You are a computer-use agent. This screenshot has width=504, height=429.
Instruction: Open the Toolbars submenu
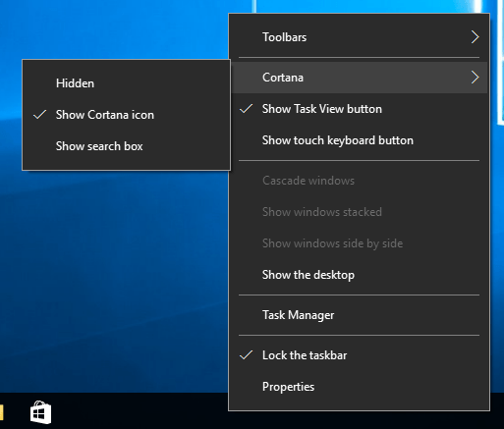[359, 37]
